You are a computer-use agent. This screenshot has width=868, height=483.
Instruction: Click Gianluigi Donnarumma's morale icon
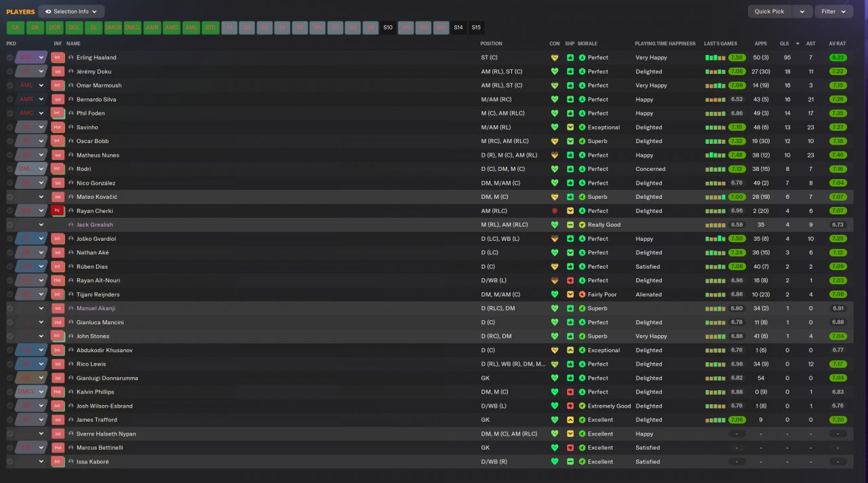tap(582, 378)
